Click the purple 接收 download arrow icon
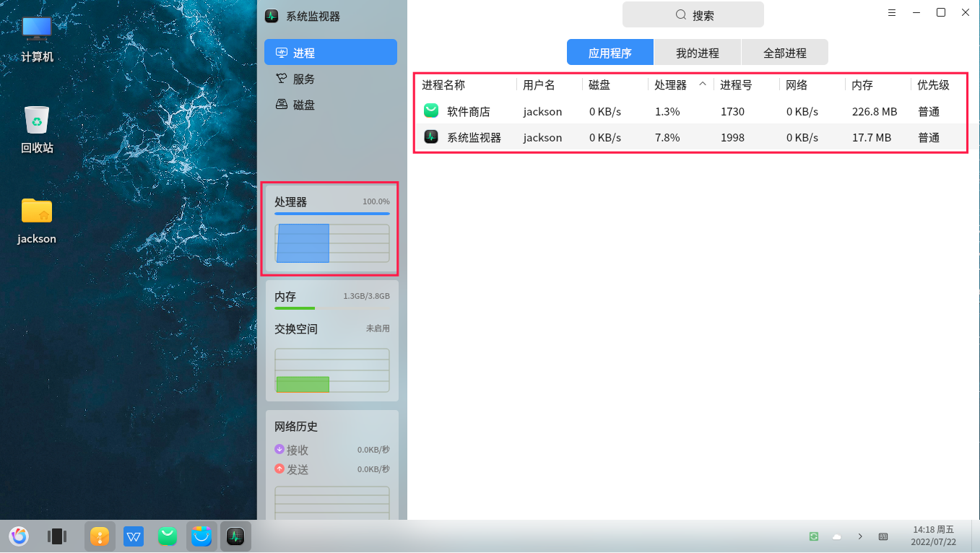Screen dimensions: 980x553 [x=279, y=449]
